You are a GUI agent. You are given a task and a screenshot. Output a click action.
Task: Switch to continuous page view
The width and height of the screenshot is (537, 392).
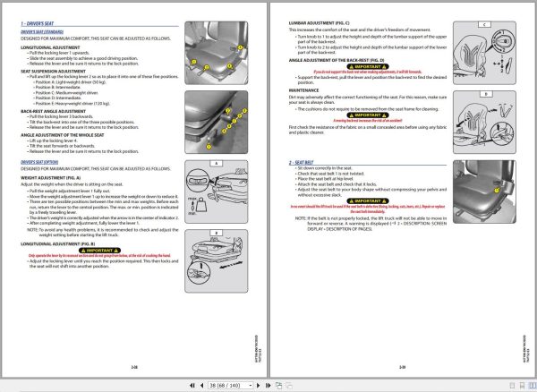(523, 386)
